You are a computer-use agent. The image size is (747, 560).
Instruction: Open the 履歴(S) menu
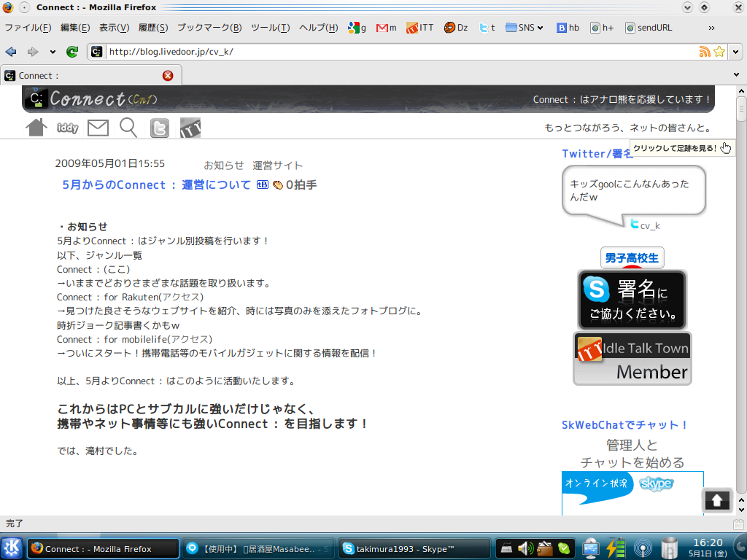point(153,28)
